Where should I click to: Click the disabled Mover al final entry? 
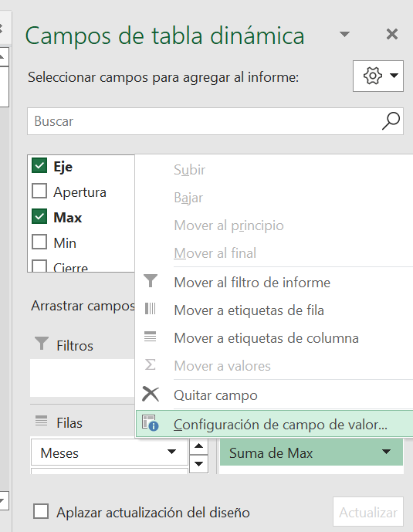pos(273,253)
